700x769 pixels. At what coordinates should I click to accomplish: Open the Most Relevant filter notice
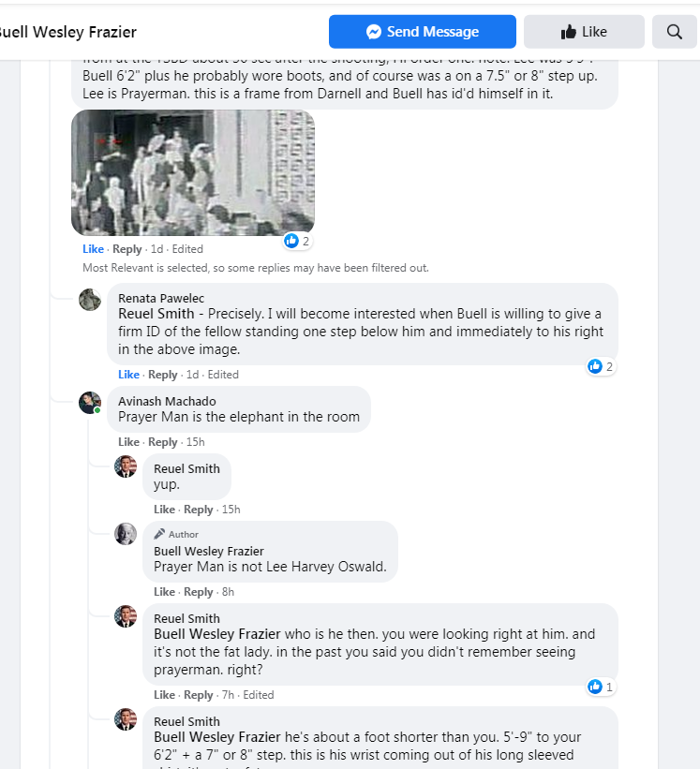pyautogui.click(x=256, y=268)
